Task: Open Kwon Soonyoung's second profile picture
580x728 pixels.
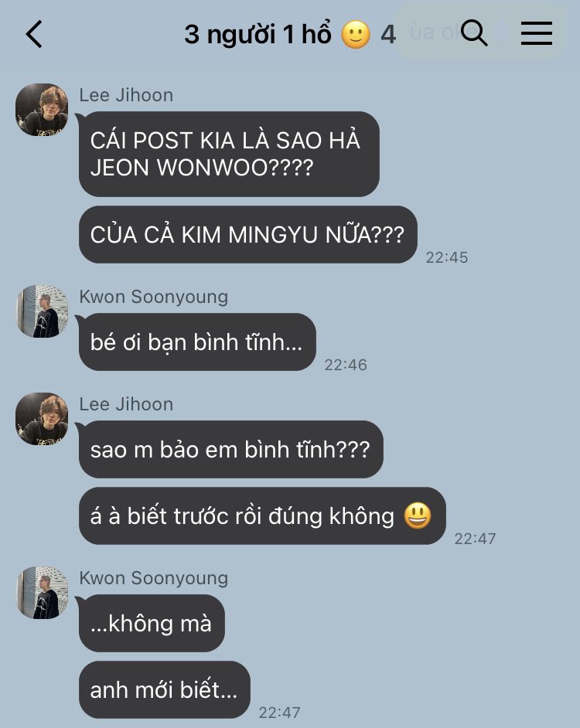Action: point(42,593)
